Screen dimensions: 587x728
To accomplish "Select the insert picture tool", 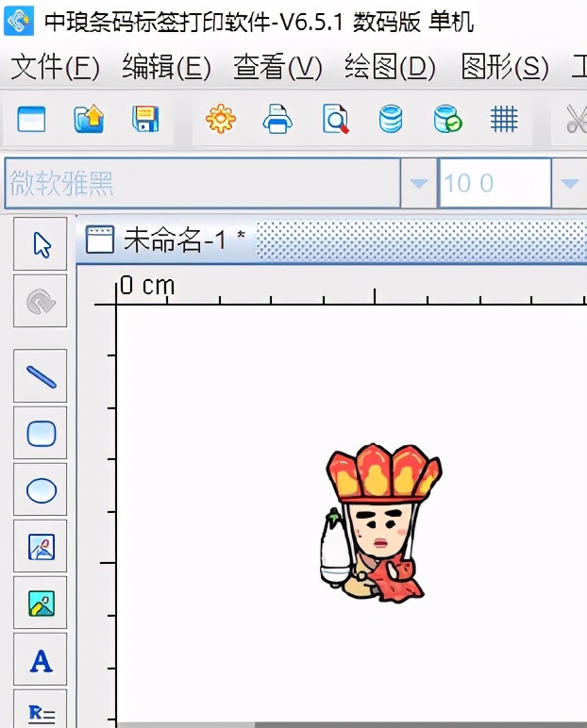I will (41, 604).
